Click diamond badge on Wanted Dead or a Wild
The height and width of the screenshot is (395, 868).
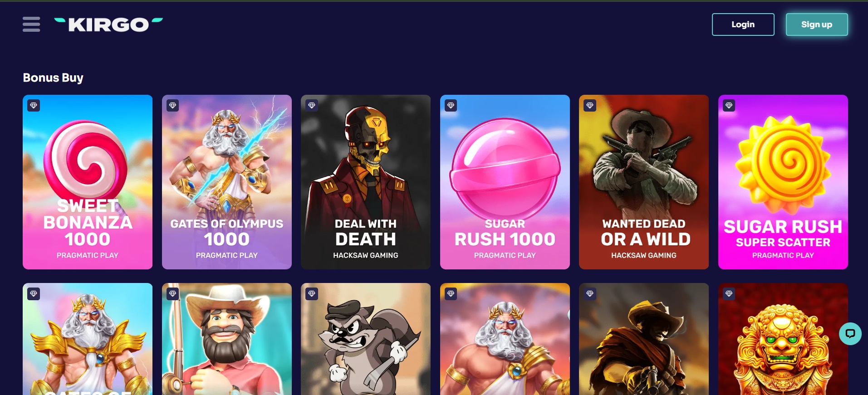click(590, 106)
